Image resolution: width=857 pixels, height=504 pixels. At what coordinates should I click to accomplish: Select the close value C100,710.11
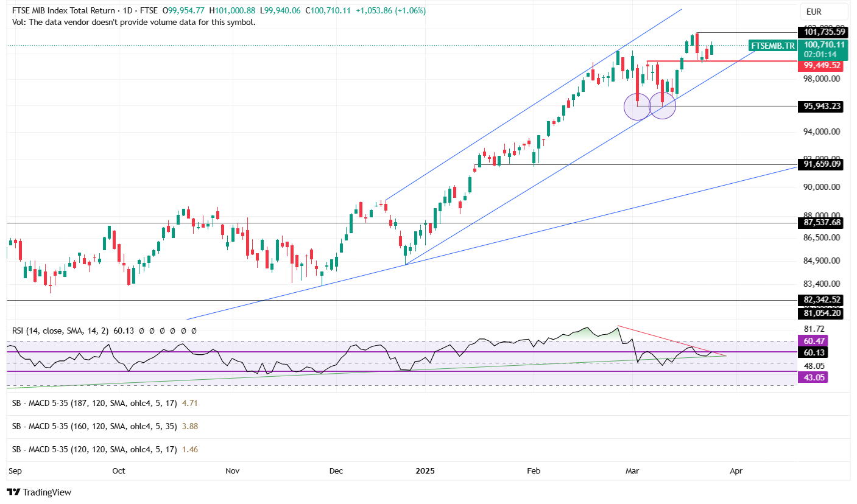point(328,11)
